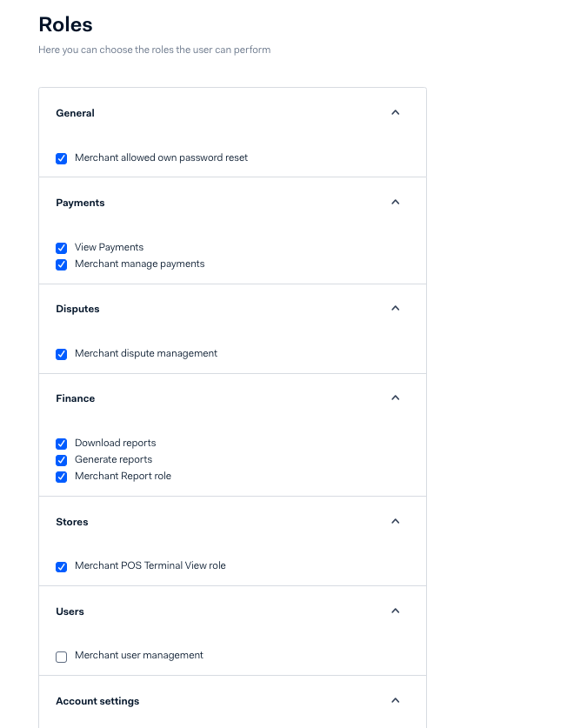Collapse the Account settings section chevron

coord(395,701)
